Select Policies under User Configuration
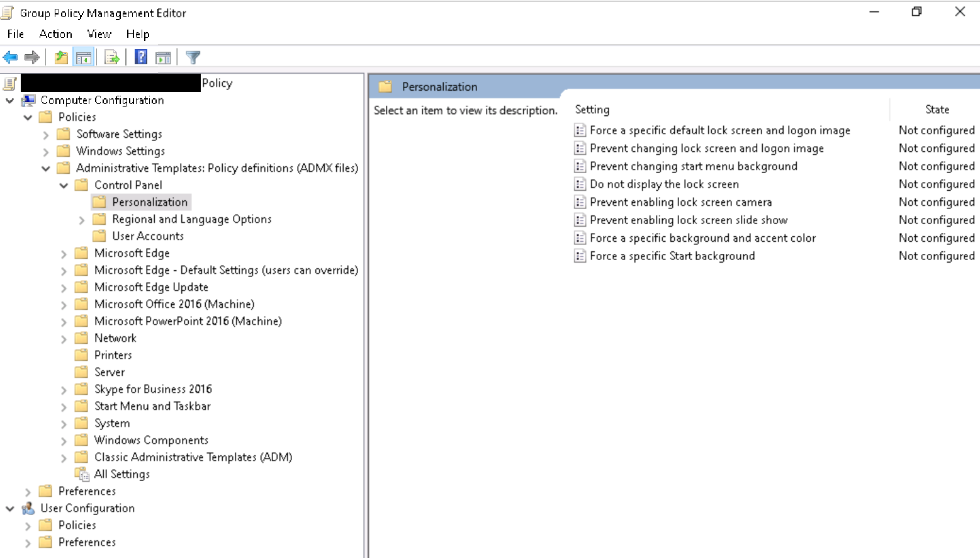The height and width of the screenshot is (558, 980). point(77,525)
